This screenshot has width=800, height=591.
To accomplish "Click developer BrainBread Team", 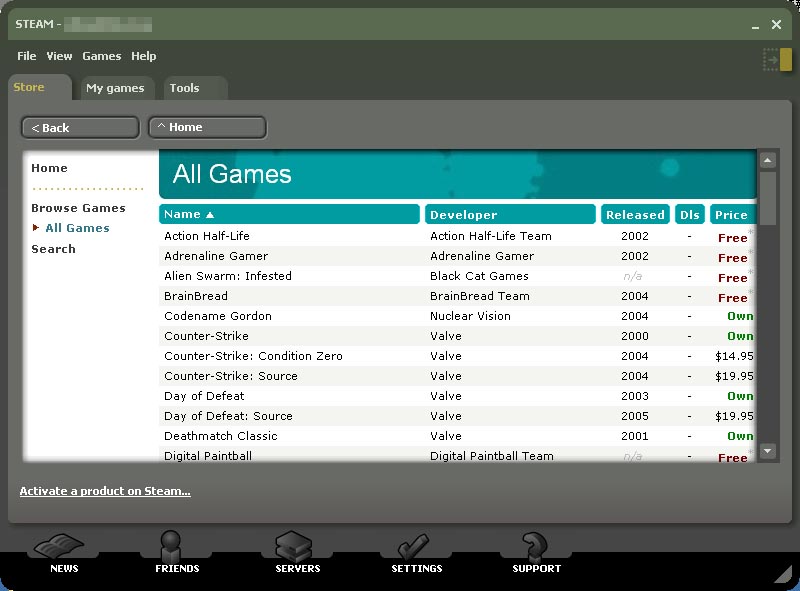I will (480, 296).
